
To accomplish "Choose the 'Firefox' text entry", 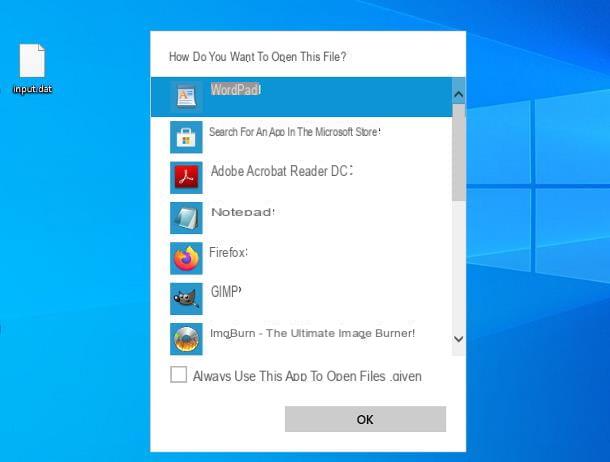I will (x=228, y=252).
